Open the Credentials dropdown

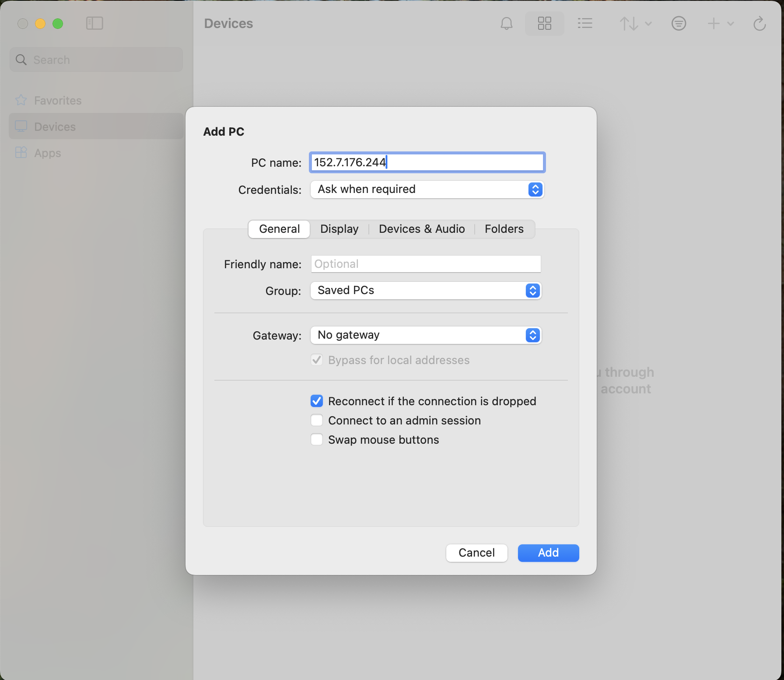point(427,189)
